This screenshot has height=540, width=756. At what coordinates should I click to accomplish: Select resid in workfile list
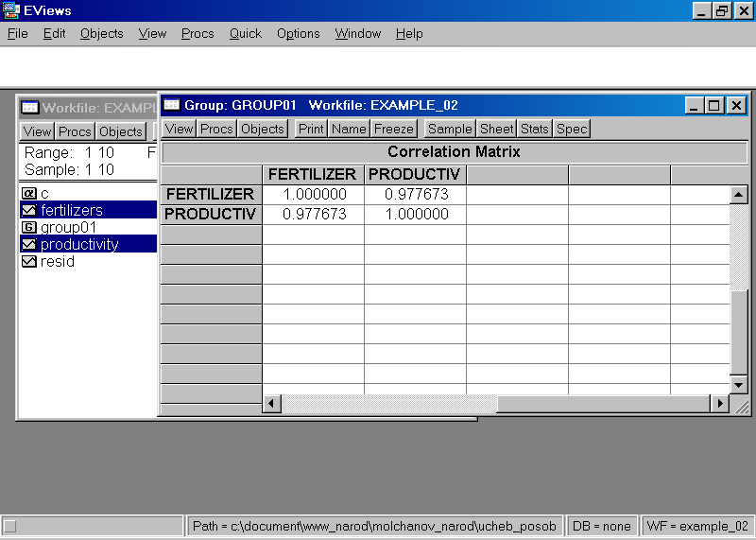[x=58, y=262]
